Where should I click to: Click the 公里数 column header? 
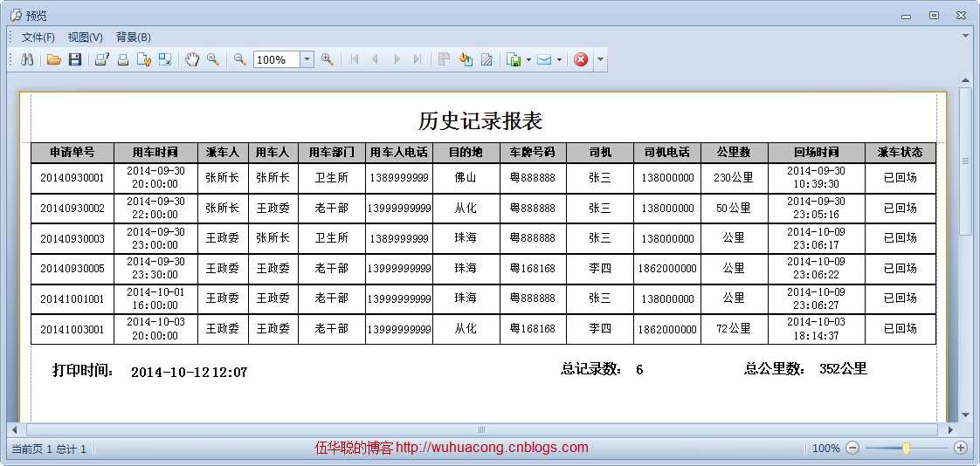coord(734,153)
